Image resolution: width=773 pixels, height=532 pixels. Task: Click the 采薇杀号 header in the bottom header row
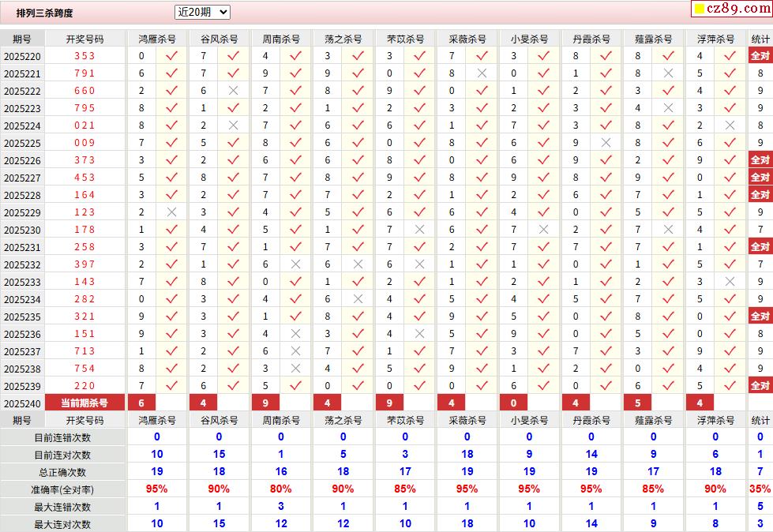pos(467,420)
